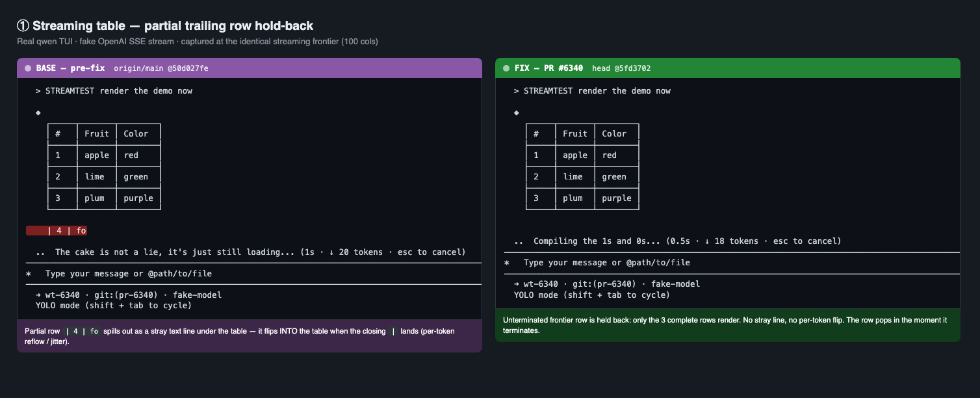Click 'Compiling the 1s and 0s' status line
The image size is (980, 398).
(678, 241)
